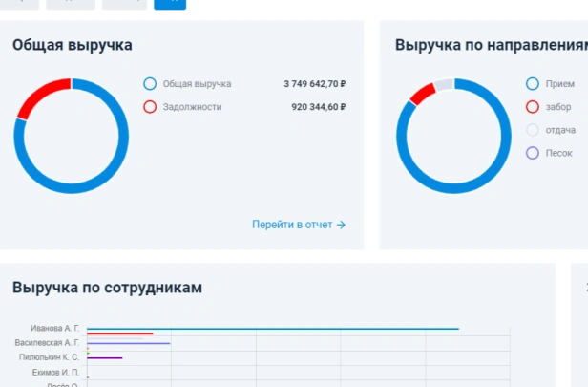The height and width of the screenshot is (387, 588).
Task: Select the active blue period button at top
Action: click(170, 3)
